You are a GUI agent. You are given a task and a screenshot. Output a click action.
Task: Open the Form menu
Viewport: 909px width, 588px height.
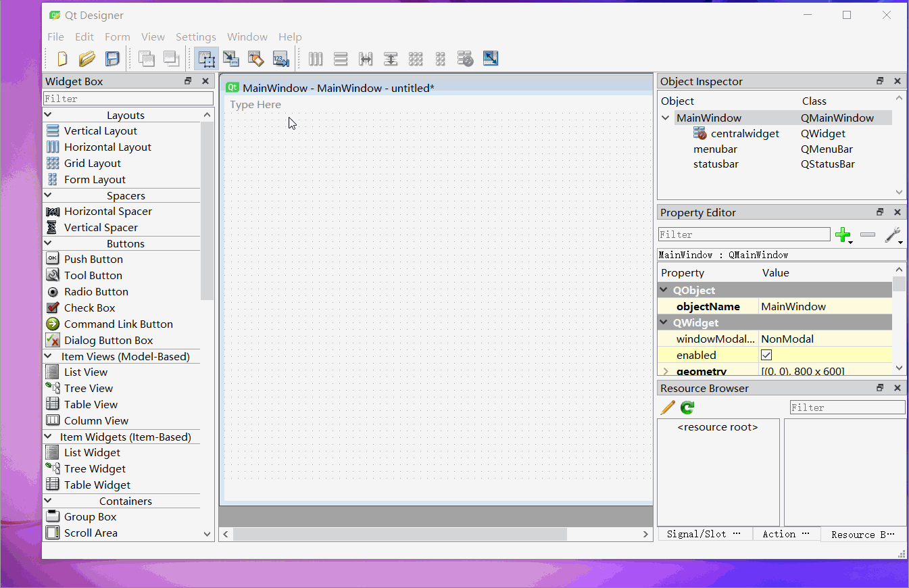[117, 36]
